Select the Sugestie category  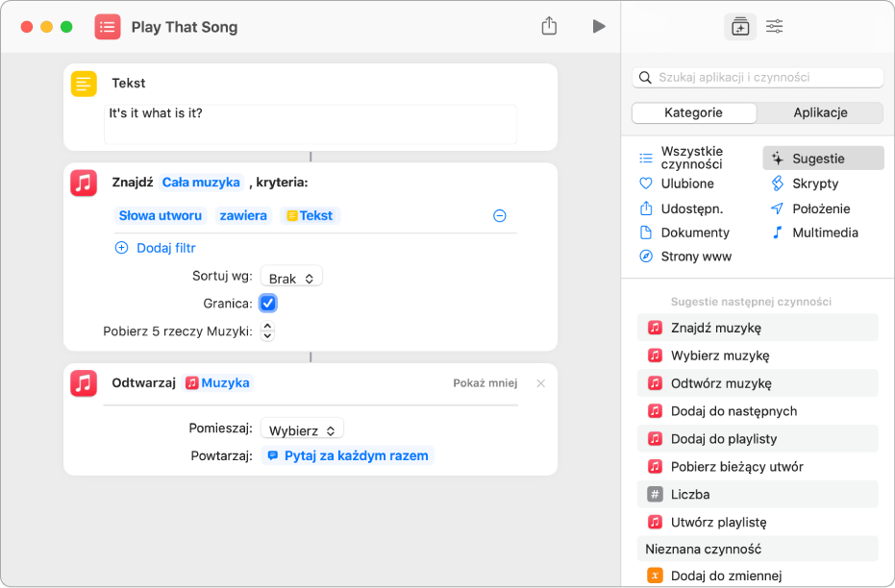pos(823,159)
